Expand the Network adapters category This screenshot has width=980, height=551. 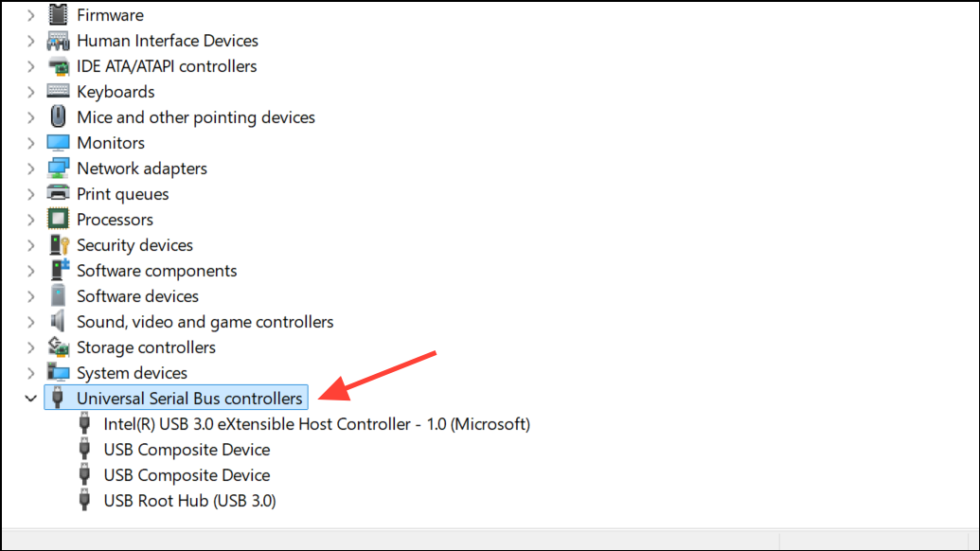[30, 169]
